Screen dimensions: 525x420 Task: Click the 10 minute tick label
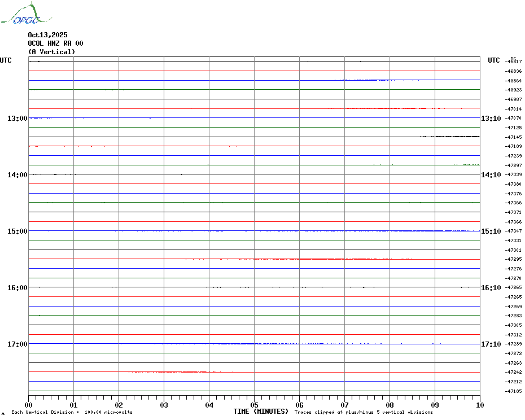[479, 405]
